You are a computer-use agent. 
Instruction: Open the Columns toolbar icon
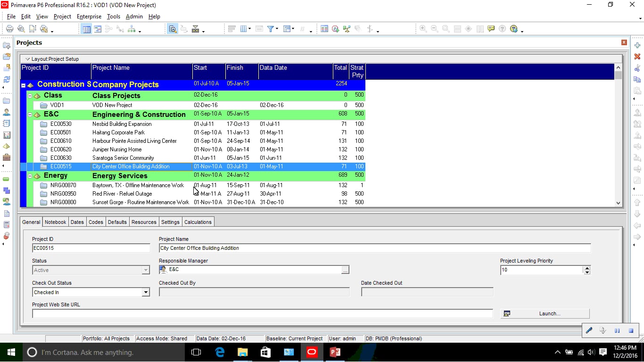coord(243,29)
